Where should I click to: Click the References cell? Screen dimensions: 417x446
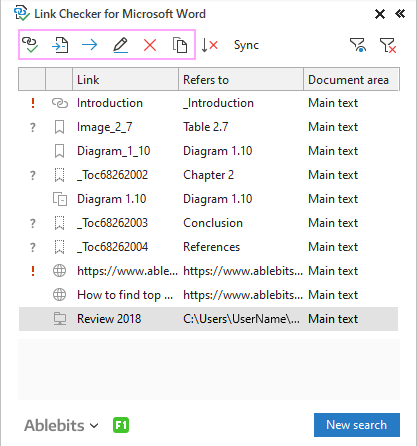[212, 247]
